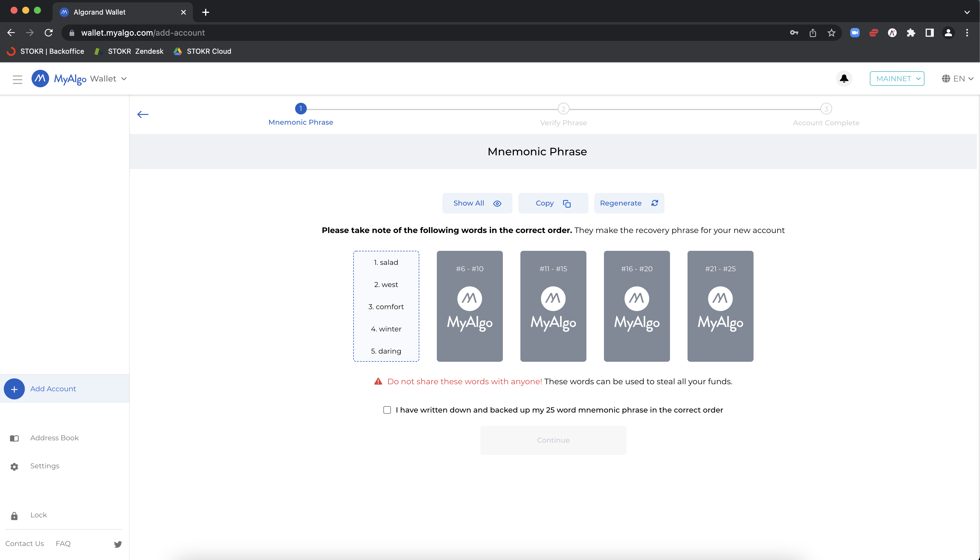Image resolution: width=980 pixels, height=560 pixels.
Task: Click the Add Account plus icon
Action: [14, 389]
